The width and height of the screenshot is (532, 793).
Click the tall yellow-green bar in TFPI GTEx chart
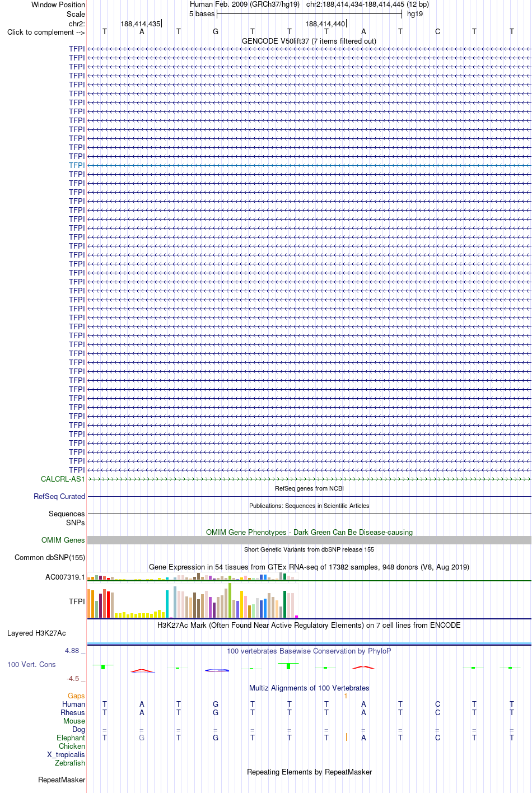[x=230, y=600]
